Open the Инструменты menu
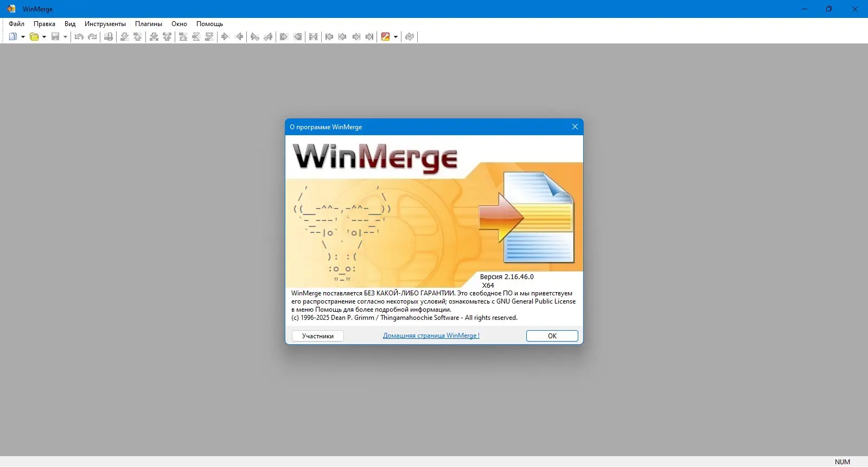Viewport: 868px width, 467px height. pyautogui.click(x=105, y=24)
